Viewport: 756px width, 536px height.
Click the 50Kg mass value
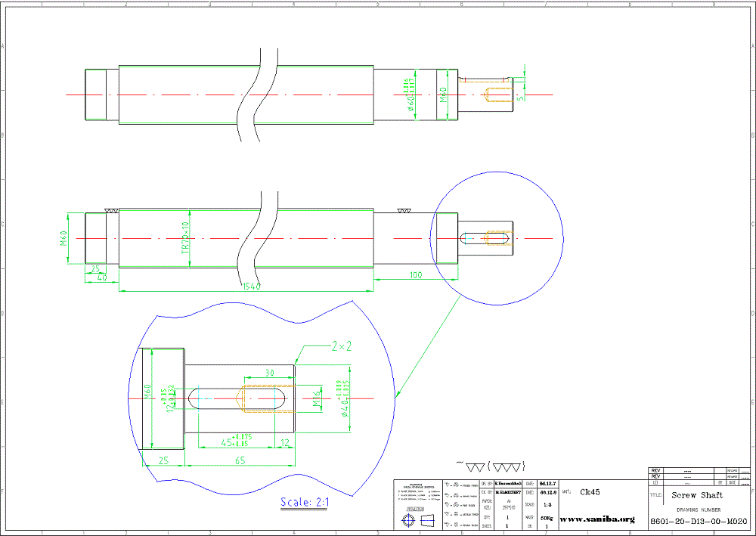(x=547, y=519)
